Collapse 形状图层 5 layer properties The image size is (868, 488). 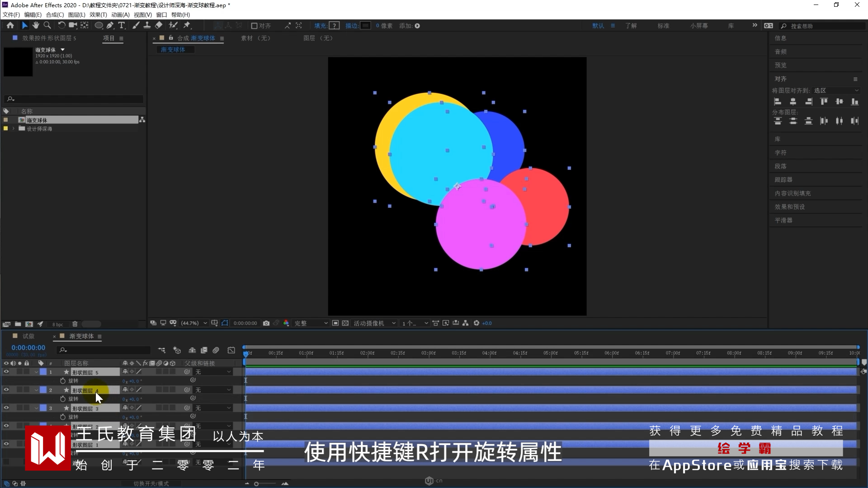[x=36, y=372]
